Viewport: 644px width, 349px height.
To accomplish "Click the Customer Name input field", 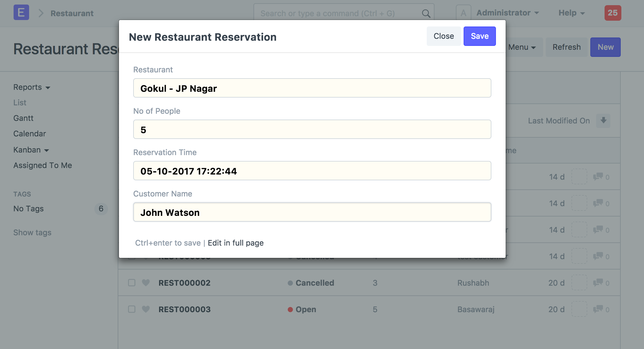I will tap(312, 212).
